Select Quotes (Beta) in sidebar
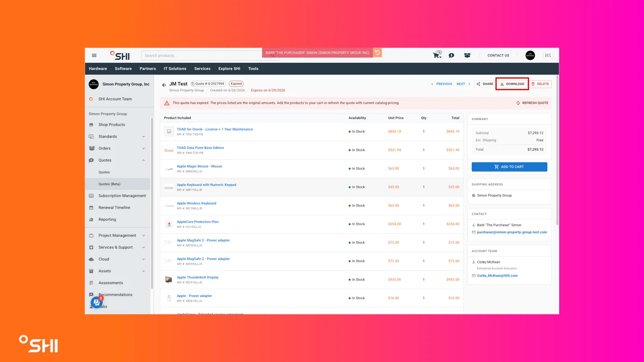This screenshot has height=362, width=644. click(x=117, y=184)
